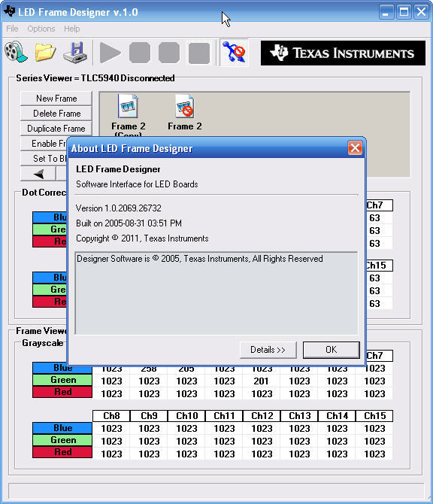The width and height of the screenshot is (433, 504).
Task: Click the New Frame button
Action: pyautogui.click(x=56, y=99)
